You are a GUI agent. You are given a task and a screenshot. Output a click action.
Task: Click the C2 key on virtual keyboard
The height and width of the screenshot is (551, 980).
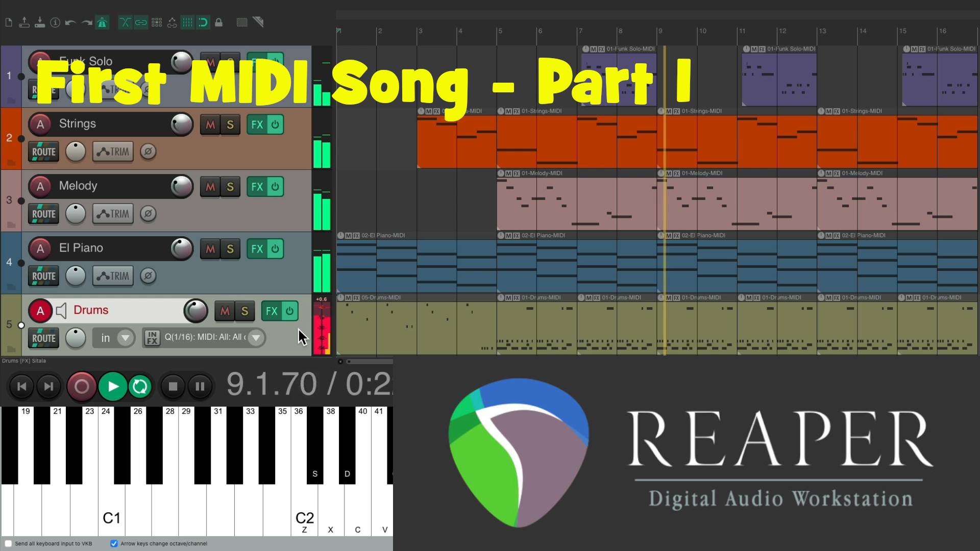pos(305,510)
